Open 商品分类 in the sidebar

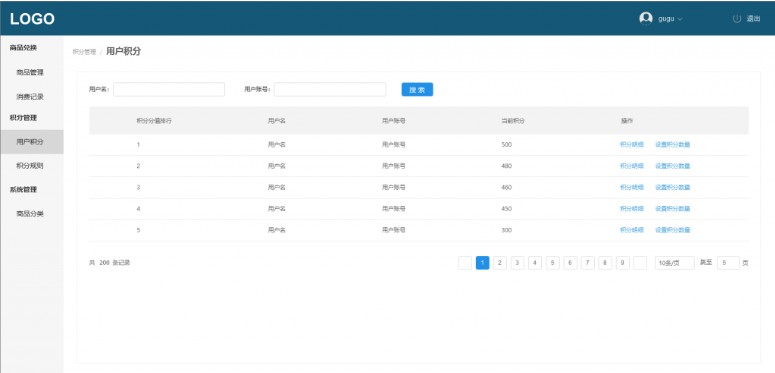point(30,214)
